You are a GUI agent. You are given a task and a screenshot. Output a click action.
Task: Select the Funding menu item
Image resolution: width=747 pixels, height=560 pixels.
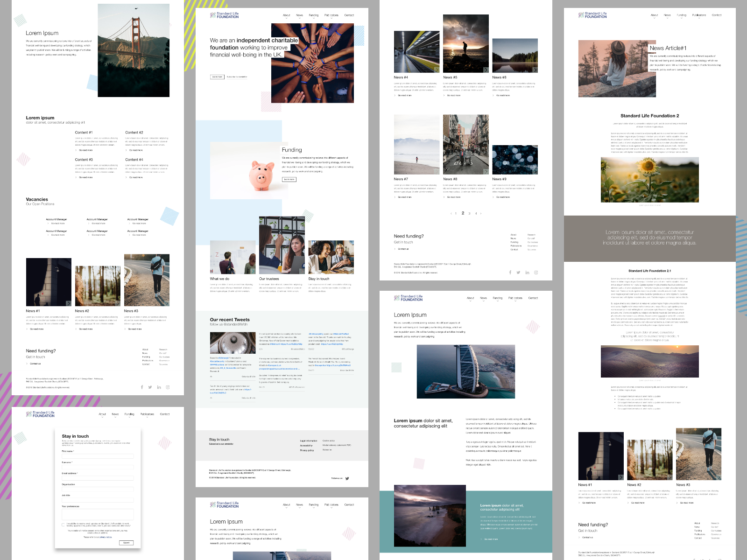314,15
